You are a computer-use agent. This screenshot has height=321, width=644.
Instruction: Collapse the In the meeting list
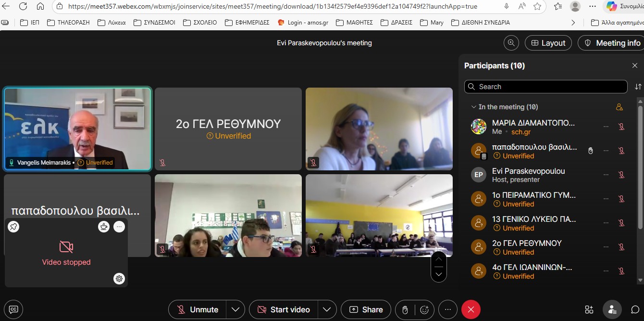tap(474, 107)
